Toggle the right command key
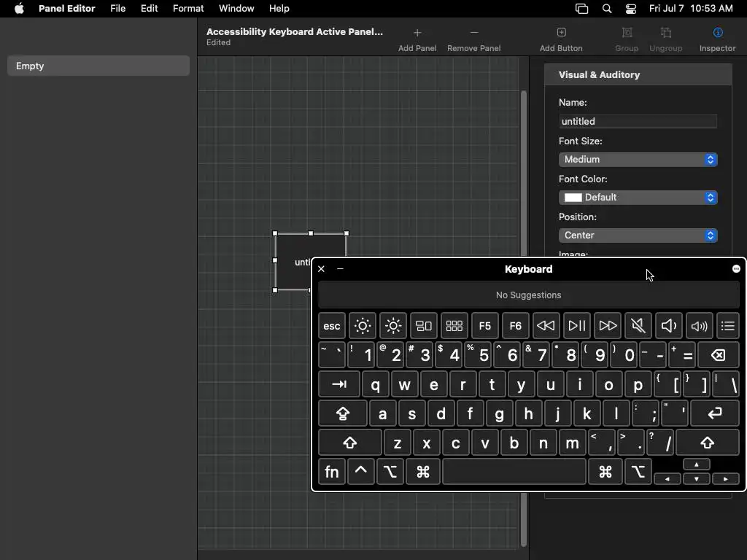 tap(605, 472)
